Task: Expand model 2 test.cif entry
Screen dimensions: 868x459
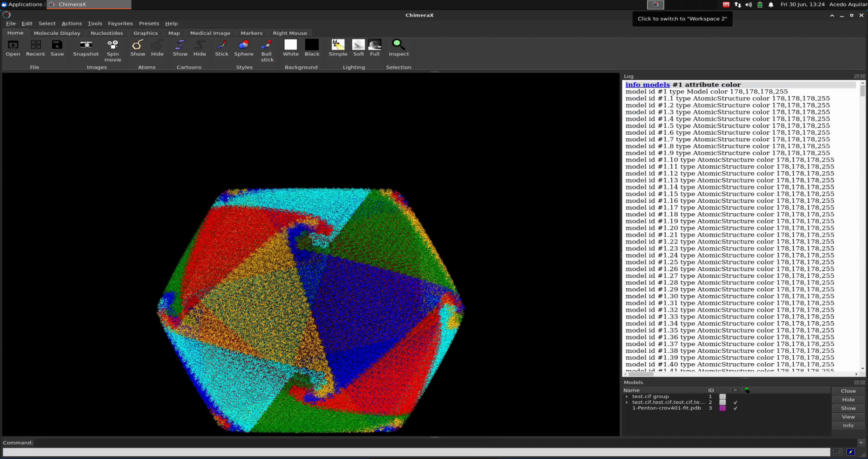Action: coord(627,403)
